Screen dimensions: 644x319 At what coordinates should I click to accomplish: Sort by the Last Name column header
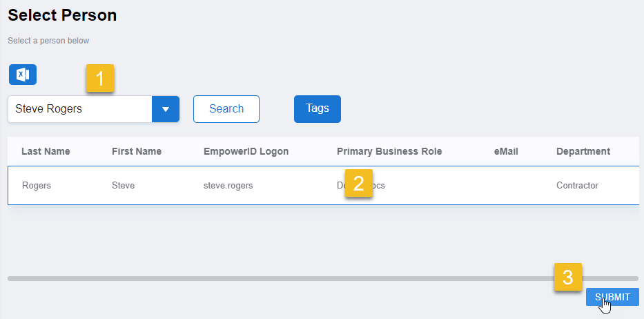point(46,151)
